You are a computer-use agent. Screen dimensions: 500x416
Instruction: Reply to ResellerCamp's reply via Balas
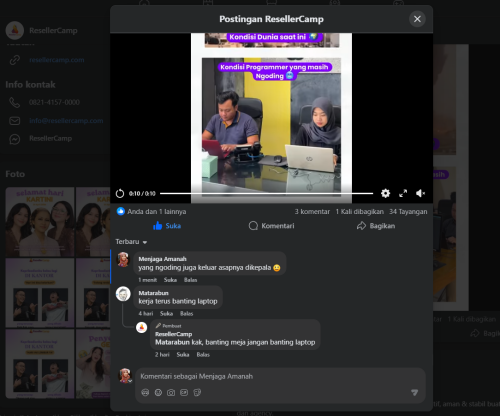coord(203,355)
